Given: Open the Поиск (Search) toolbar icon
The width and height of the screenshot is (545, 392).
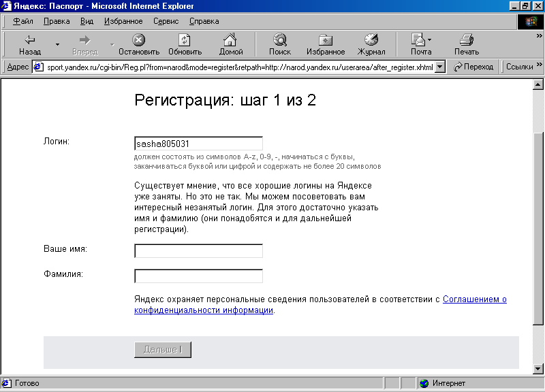Looking at the screenshot, I should [280, 39].
